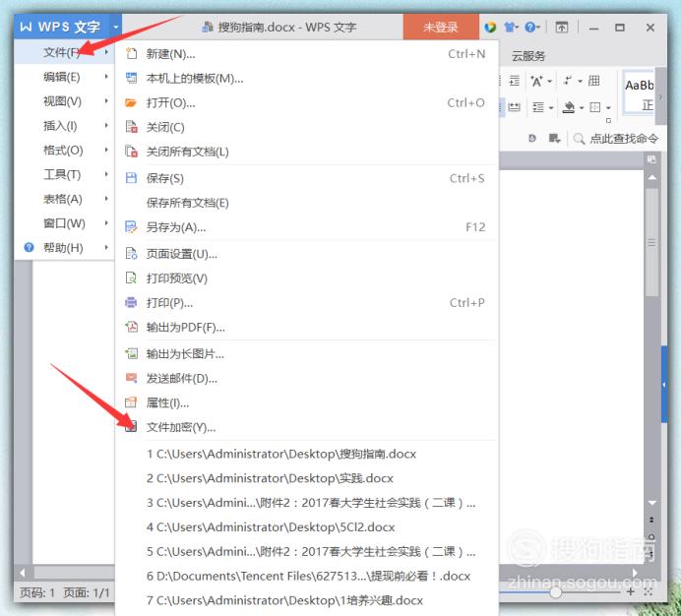Click the WPS 文字 application menu button
Screen dimensions: 681x616
(x=61, y=27)
